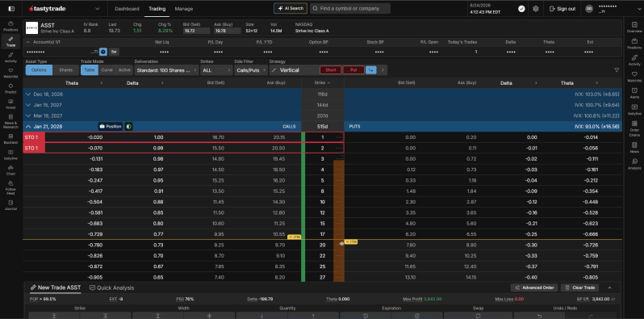Click the AI Search button
The height and width of the screenshot is (319, 644).
(x=291, y=8)
